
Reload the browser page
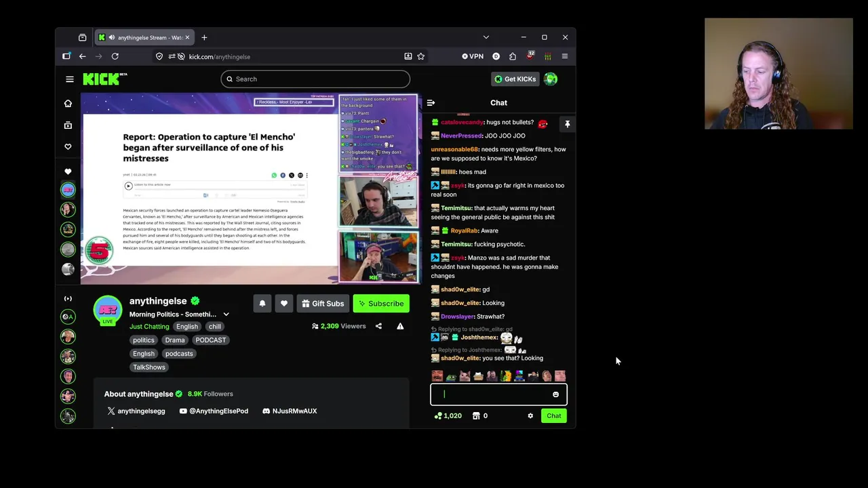[115, 57]
